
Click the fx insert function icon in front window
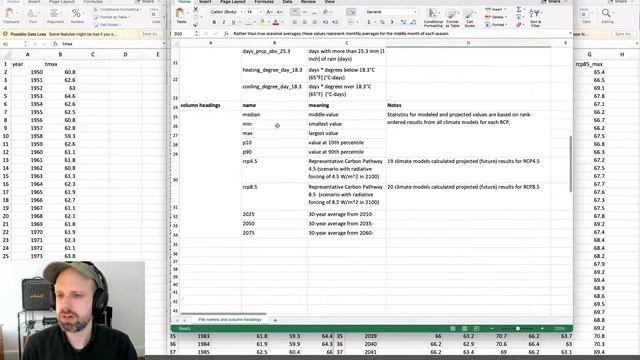pyautogui.click(x=226, y=33)
